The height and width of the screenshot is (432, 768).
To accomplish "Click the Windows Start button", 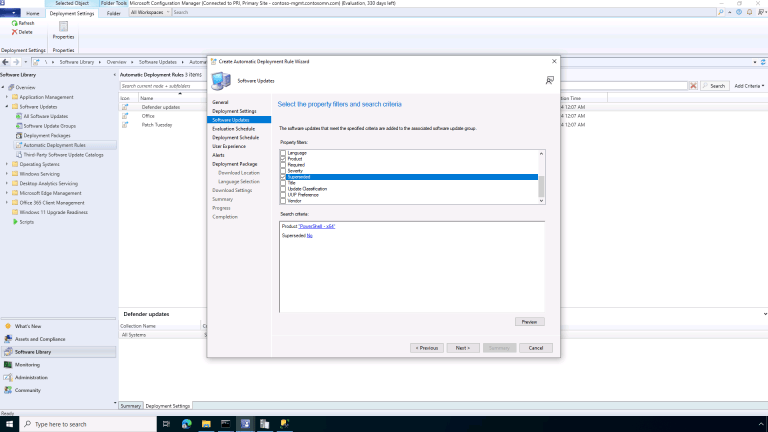I will point(9,424).
